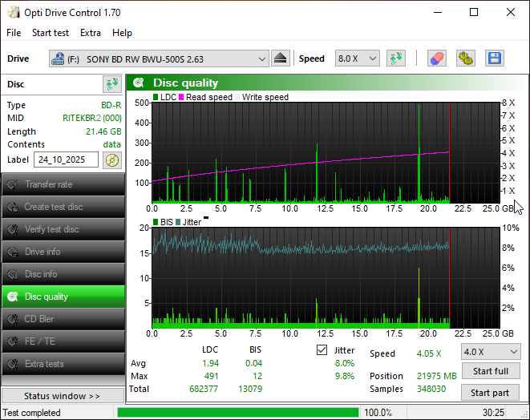Select Transfer rate in the sidebar
Viewport: 530px width, 420px height.
[63, 184]
